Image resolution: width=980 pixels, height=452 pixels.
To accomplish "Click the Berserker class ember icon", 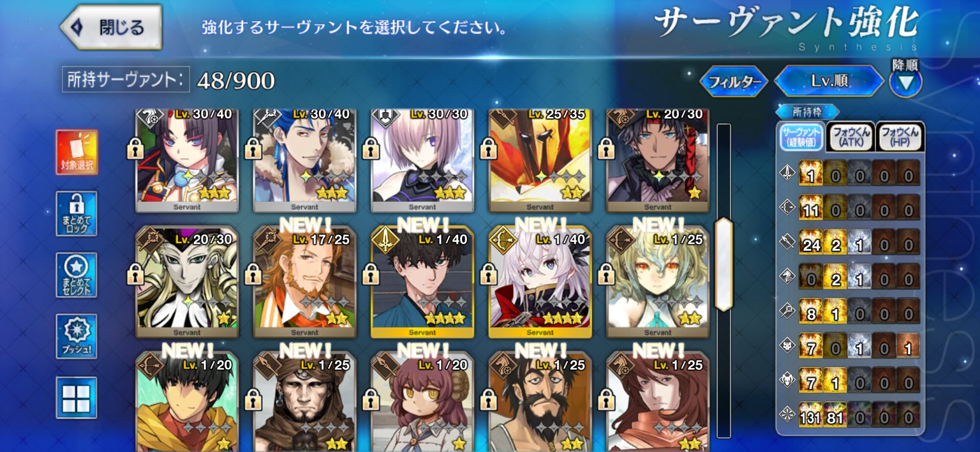I will [x=787, y=380].
